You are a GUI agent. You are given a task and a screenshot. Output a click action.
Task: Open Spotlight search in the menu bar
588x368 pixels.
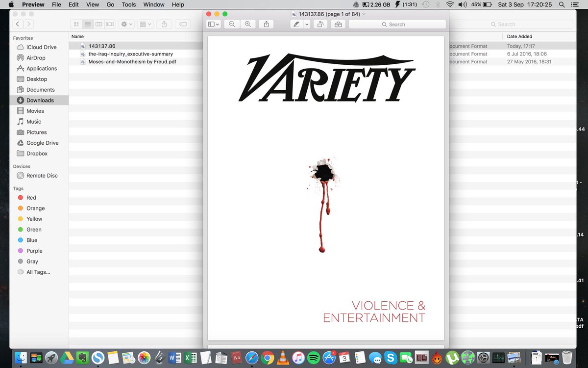(562, 4)
